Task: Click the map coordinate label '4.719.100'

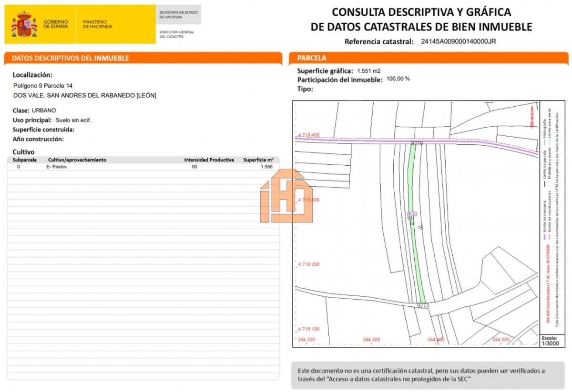Action: 309,329
